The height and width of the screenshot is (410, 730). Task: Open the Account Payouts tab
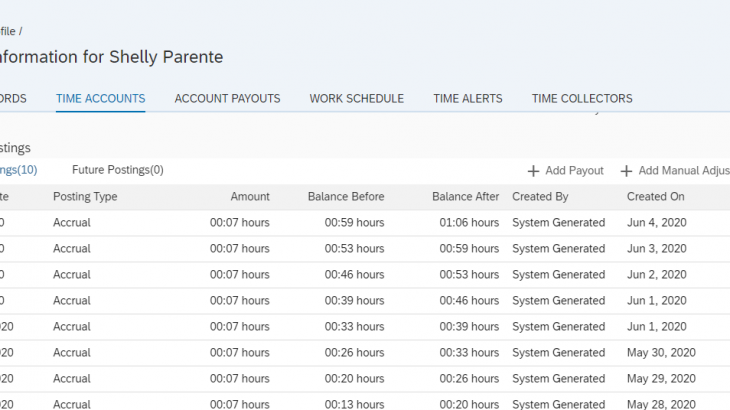click(227, 99)
